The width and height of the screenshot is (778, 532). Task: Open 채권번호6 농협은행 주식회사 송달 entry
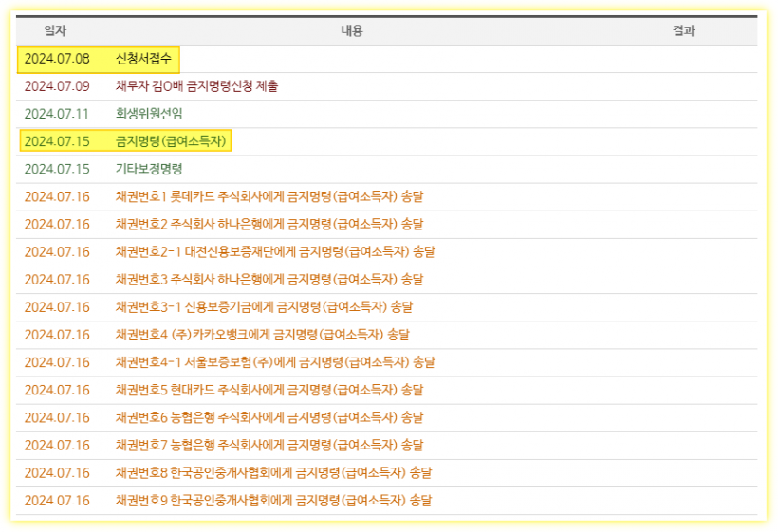click(x=269, y=418)
